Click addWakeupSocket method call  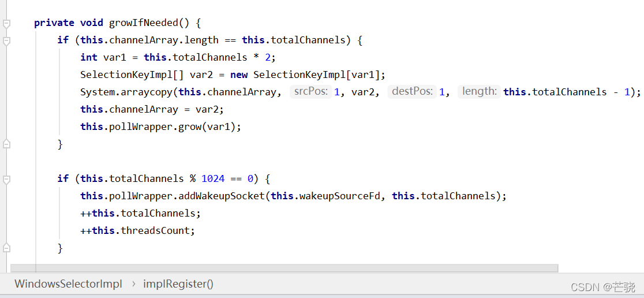click(222, 196)
